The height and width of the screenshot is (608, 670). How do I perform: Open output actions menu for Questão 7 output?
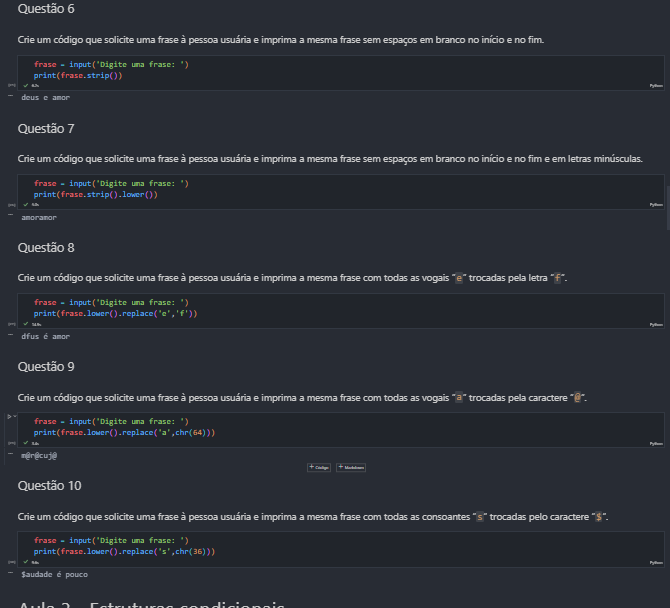(11, 215)
